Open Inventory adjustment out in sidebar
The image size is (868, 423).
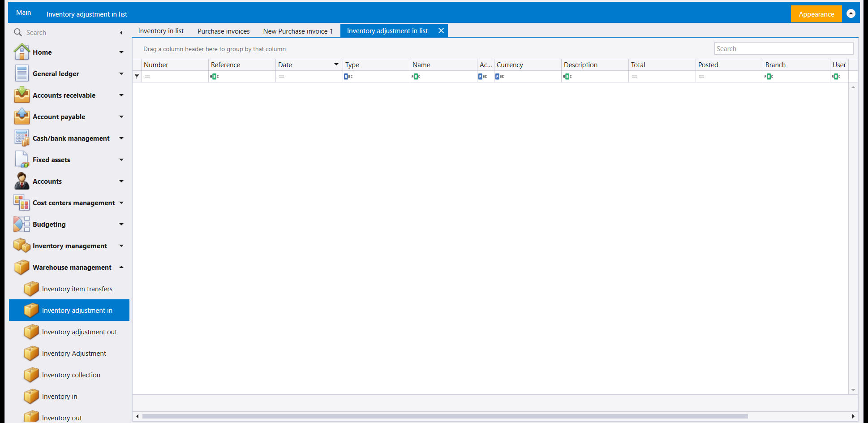pos(69,332)
